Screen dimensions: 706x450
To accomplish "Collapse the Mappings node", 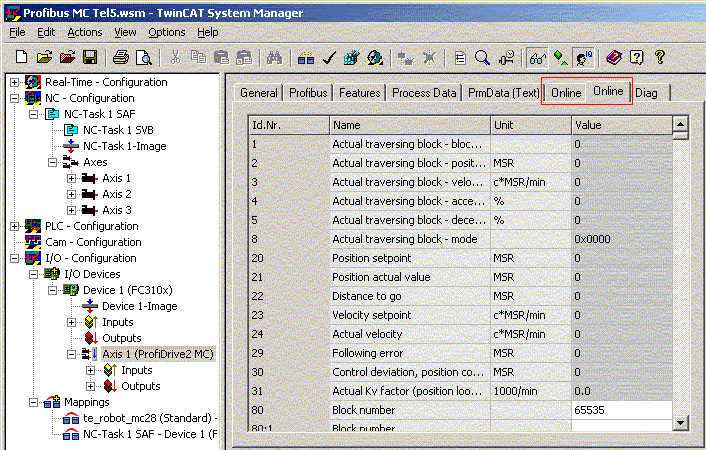I will (33, 402).
